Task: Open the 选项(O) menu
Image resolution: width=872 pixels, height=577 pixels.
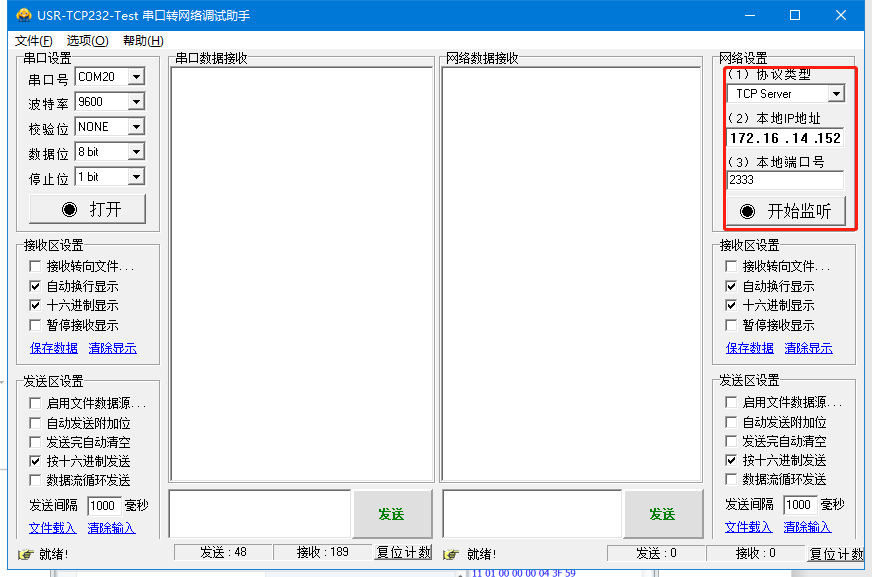Action: point(87,41)
